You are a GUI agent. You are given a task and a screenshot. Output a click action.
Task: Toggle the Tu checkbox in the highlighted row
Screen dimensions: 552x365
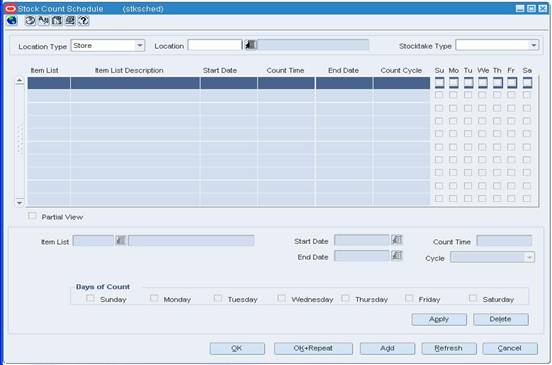point(468,83)
